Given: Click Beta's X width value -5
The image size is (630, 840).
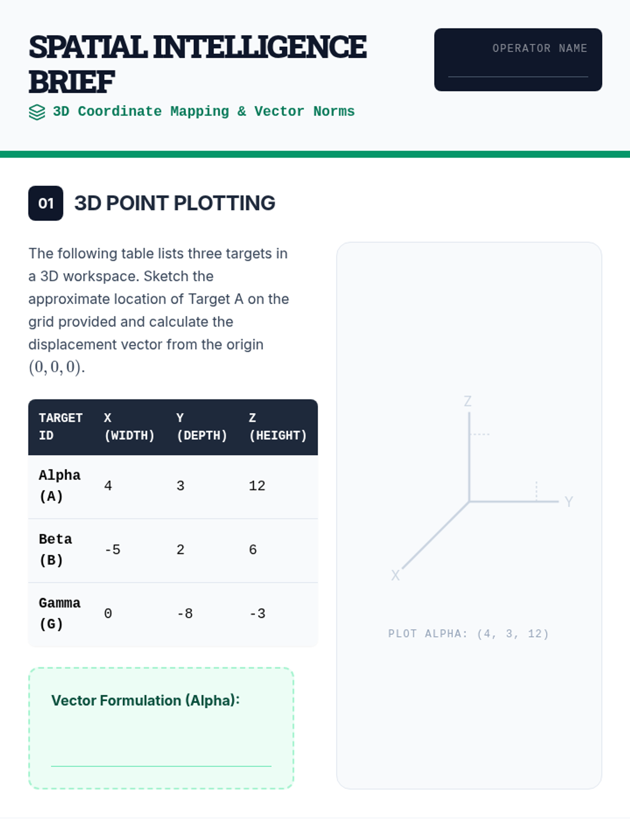Looking at the screenshot, I should click(112, 550).
